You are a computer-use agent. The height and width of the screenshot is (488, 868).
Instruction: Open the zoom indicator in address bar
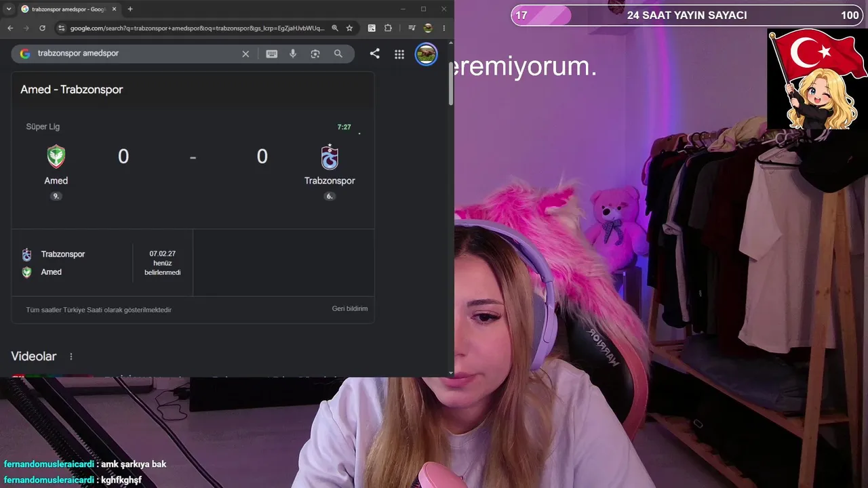pyautogui.click(x=335, y=28)
